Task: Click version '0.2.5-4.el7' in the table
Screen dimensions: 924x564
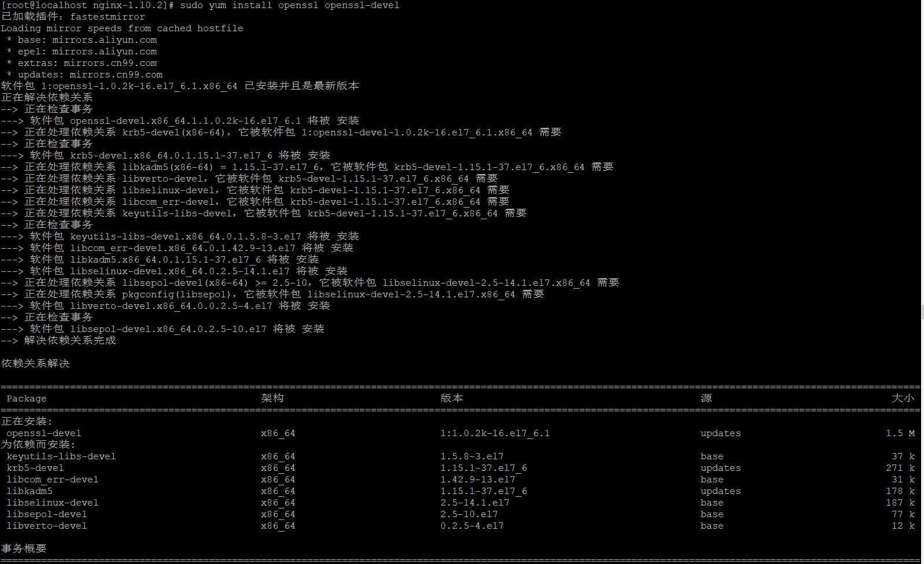Action: (x=472, y=526)
